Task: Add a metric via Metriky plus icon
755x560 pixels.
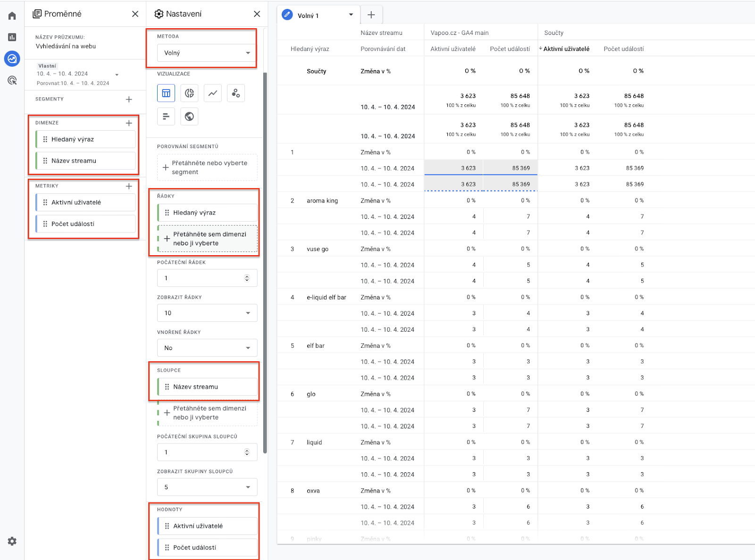Action: click(129, 186)
